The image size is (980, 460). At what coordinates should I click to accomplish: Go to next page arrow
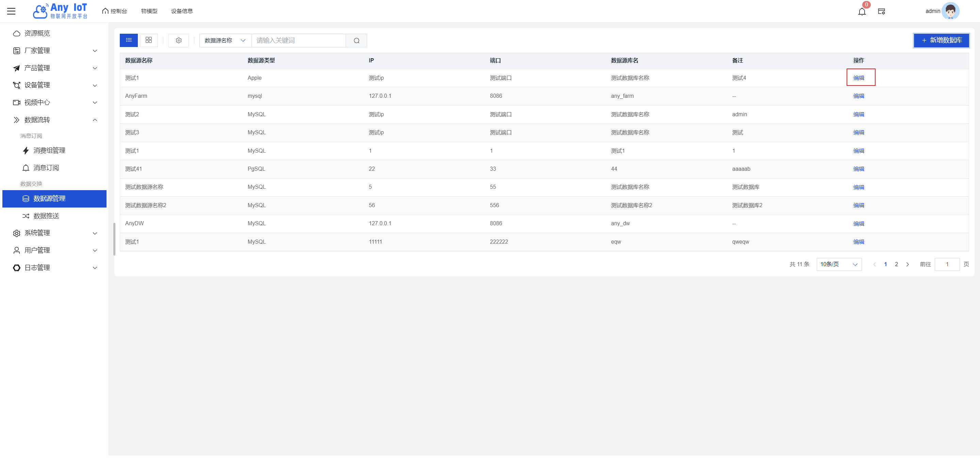point(907,264)
